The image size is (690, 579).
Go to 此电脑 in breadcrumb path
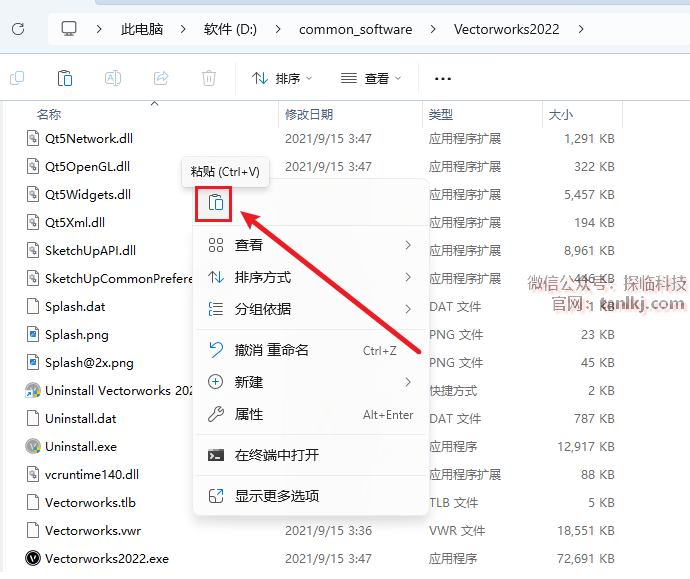pos(142,29)
